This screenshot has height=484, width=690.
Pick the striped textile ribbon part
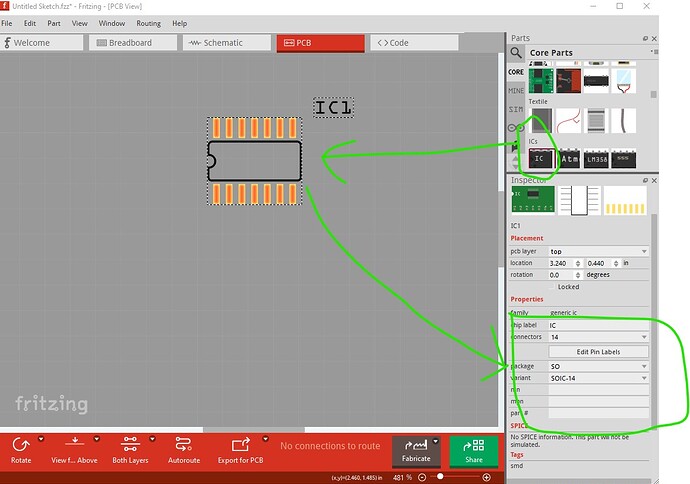click(596, 121)
